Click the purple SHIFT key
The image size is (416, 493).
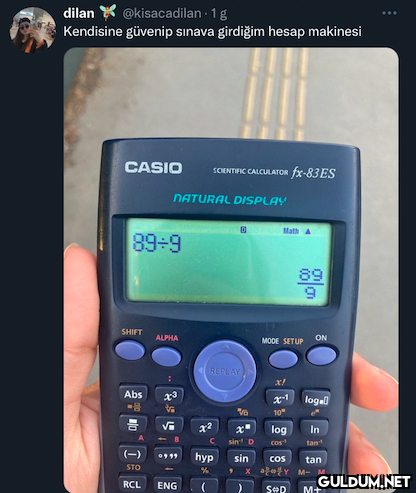pyautogui.click(x=130, y=350)
